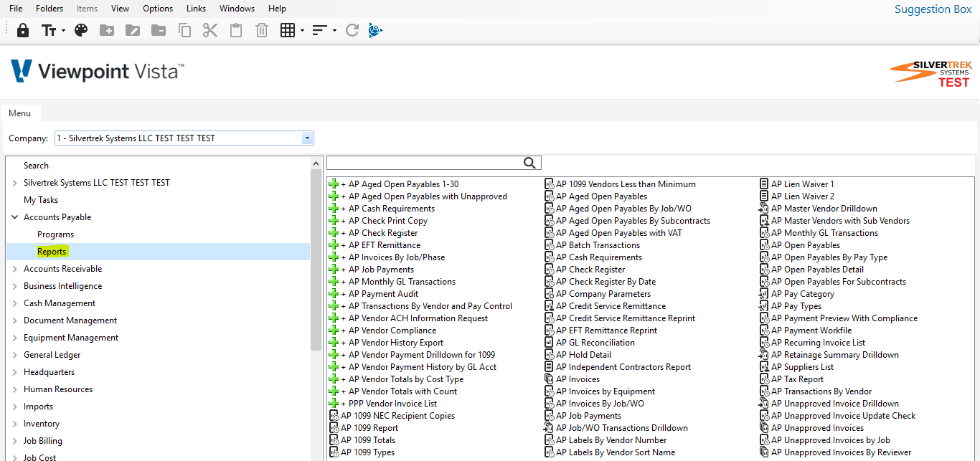The image size is (980, 461).
Task: Open the font size tool
Action: pyautogui.click(x=48, y=30)
